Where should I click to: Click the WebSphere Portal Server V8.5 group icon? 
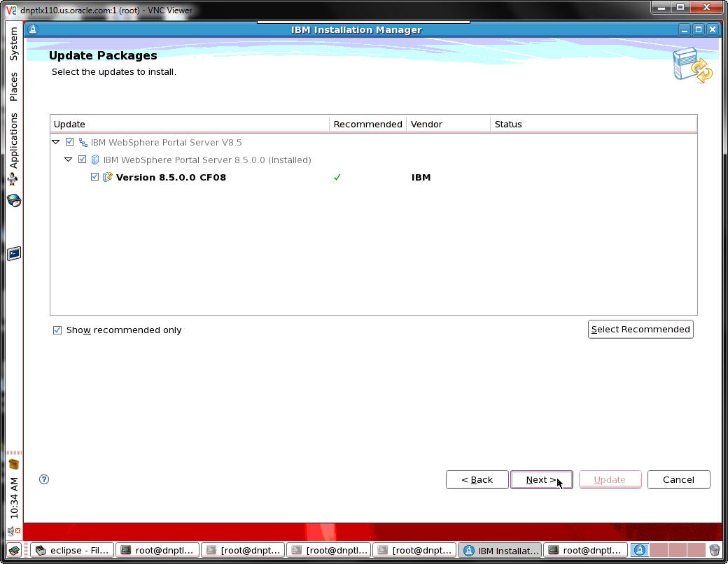click(83, 142)
